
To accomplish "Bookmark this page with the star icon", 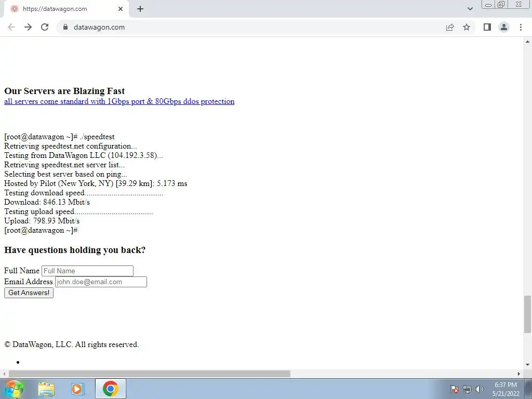I will coord(467,27).
